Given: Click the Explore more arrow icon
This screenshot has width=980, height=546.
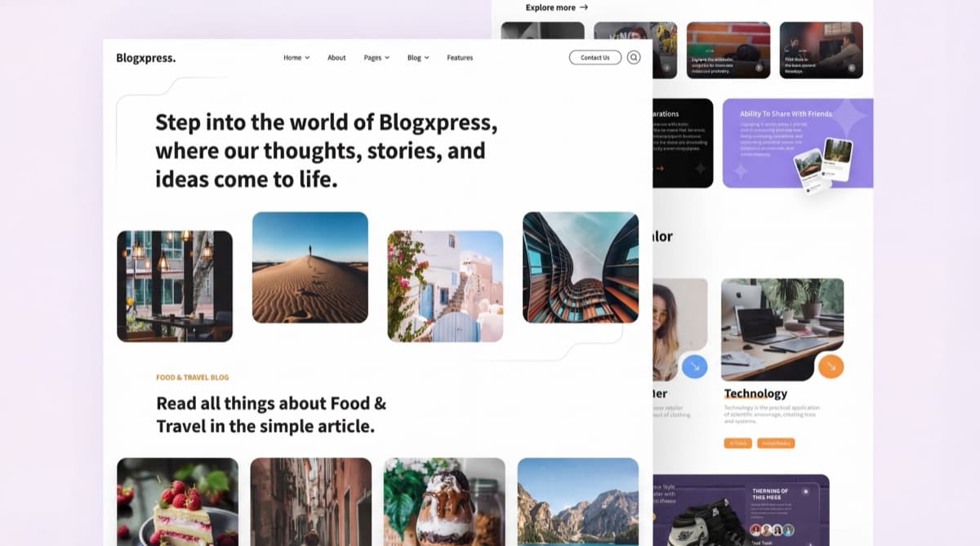Looking at the screenshot, I should point(584,7).
